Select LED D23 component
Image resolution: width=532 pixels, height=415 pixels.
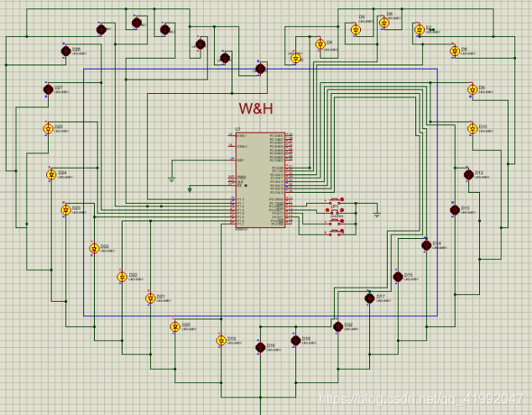point(65,210)
